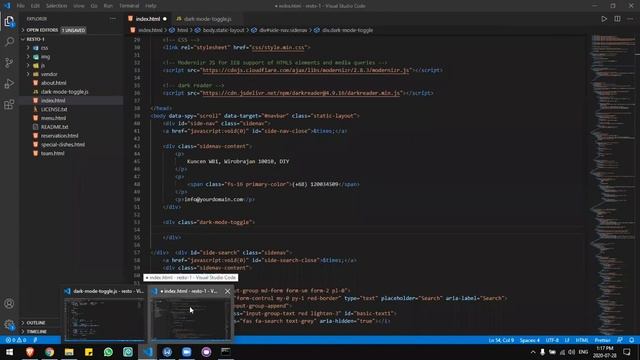Open the terminal app from taskbar
The height and width of the screenshot is (360, 640).
tap(226, 352)
